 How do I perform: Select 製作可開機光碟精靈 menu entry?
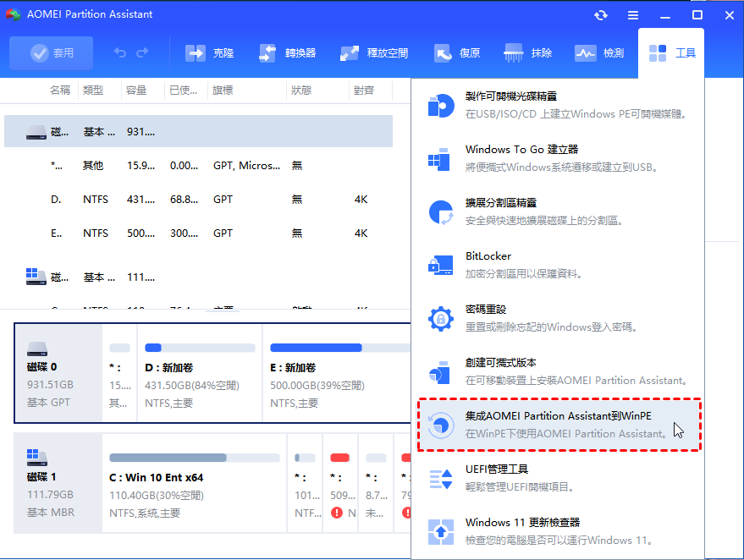(558, 105)
